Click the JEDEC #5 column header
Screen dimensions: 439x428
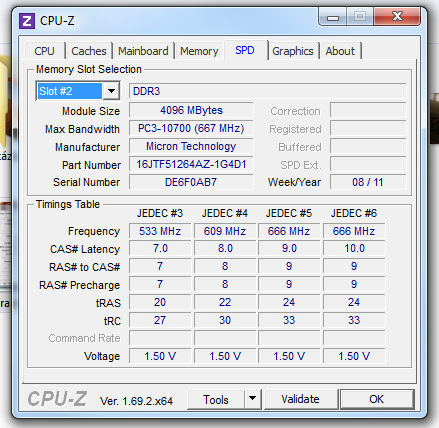click(289, 213)
